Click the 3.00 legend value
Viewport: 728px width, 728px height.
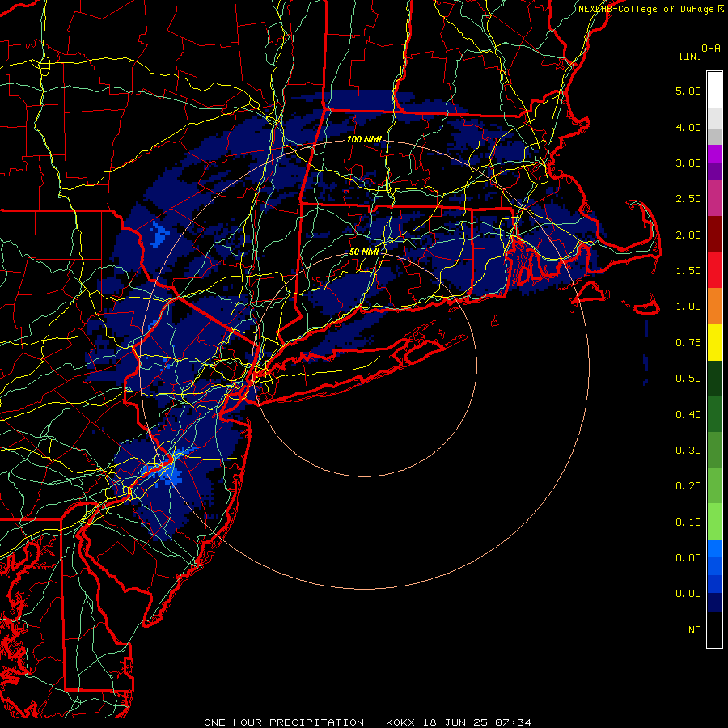coord(688,163)
